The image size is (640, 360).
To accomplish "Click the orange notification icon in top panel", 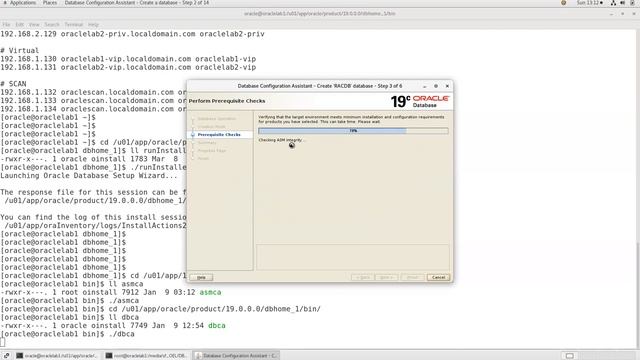I will tap(564, 3).
